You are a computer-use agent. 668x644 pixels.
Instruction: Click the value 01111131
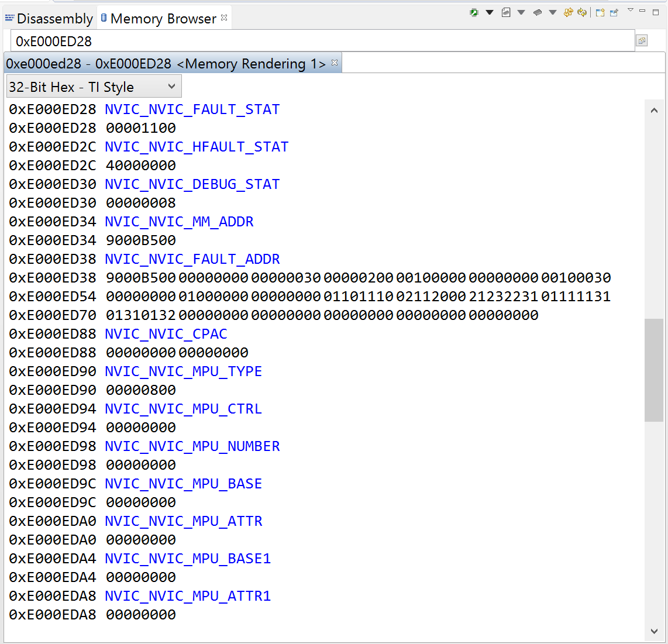point(576,297)
